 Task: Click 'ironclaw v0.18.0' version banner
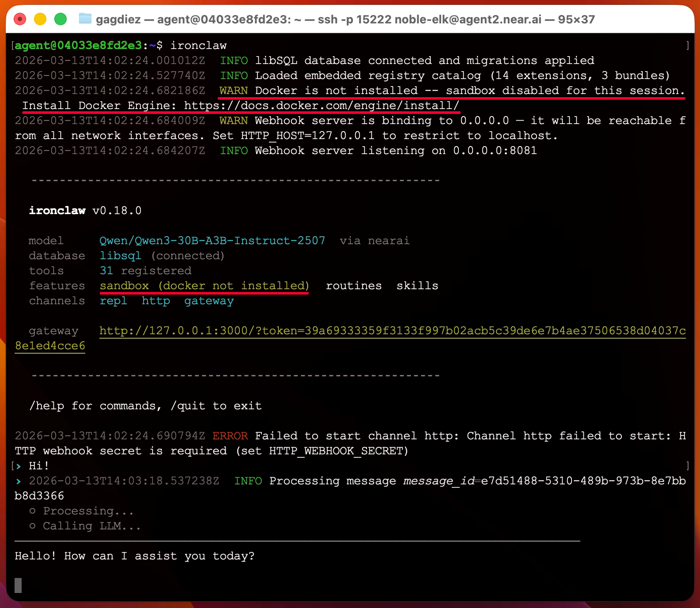coord(85,211)
